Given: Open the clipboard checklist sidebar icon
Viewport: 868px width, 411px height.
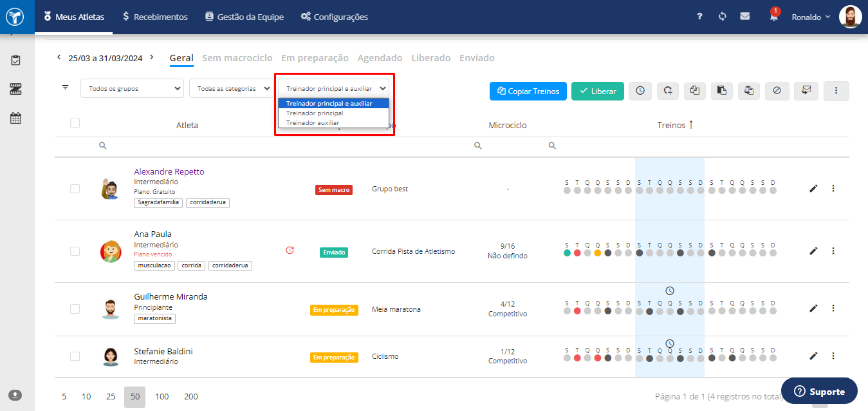Looking at the screenshot, I should point(16,60).
